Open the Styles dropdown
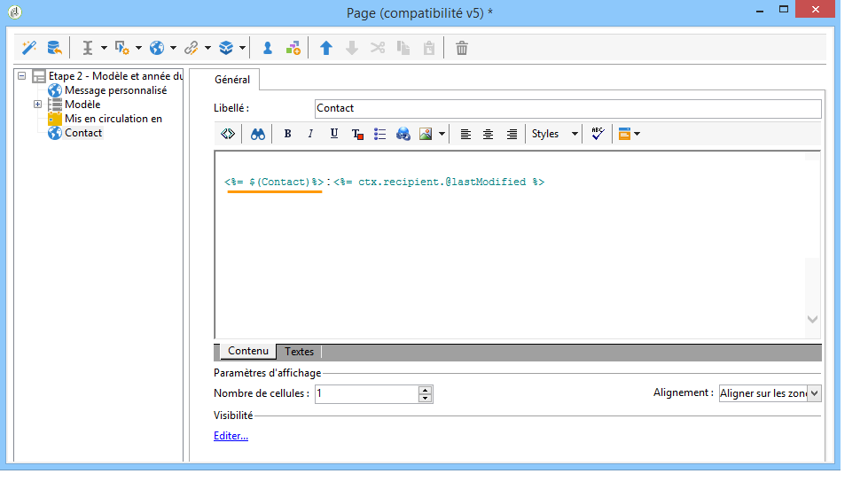Viewport: 868px width, 497px height. (554, 134)
